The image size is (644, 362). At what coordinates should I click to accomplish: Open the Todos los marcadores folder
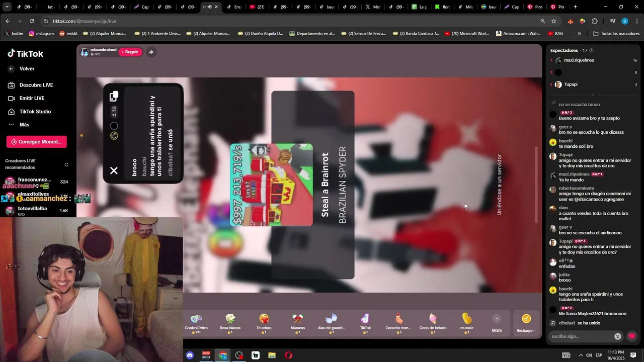[x=616, y=34]
